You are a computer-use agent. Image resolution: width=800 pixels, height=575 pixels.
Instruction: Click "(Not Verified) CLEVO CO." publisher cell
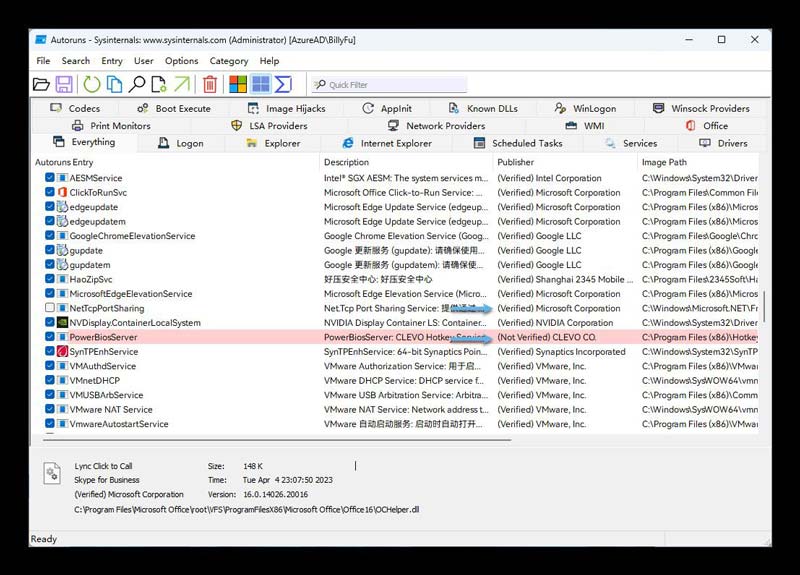(x=546, y=337)
